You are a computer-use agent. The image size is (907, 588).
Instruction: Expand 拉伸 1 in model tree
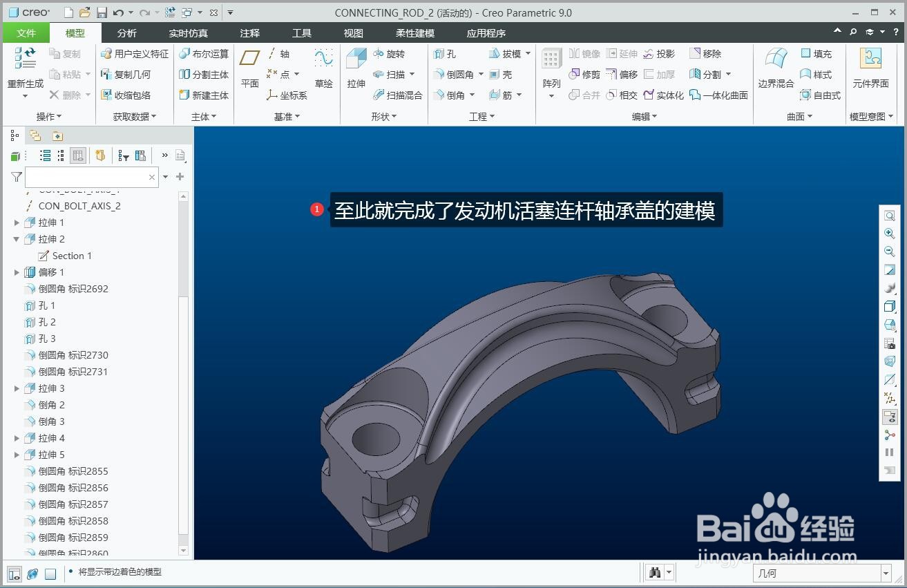(17, 222)
